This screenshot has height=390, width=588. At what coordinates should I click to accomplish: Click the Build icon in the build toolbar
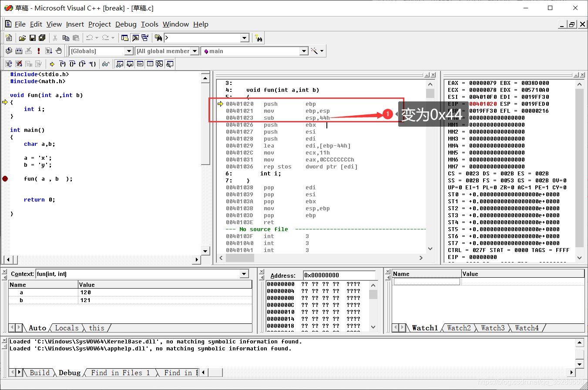[x=19, y=51]
